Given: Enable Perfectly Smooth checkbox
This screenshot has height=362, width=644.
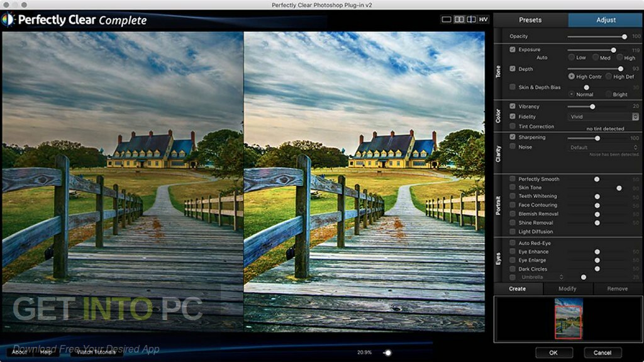Looking at the screenshot, I should tap(513, 179).
